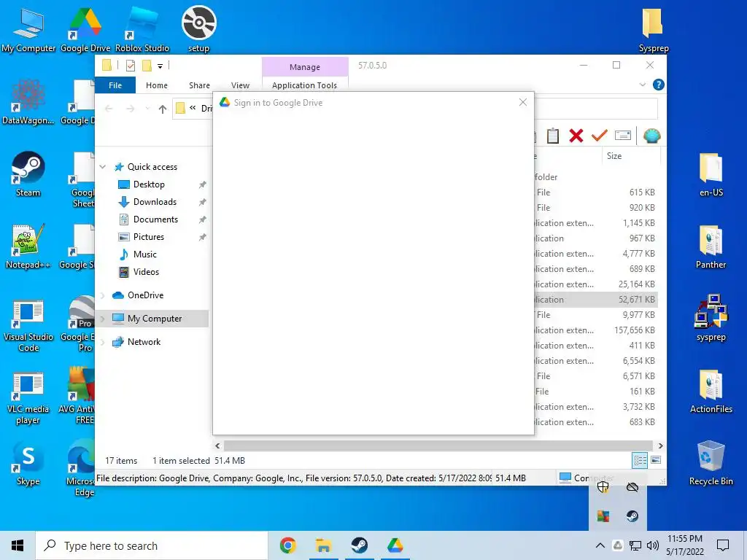Open the Explorer help question mark icon

659,85
